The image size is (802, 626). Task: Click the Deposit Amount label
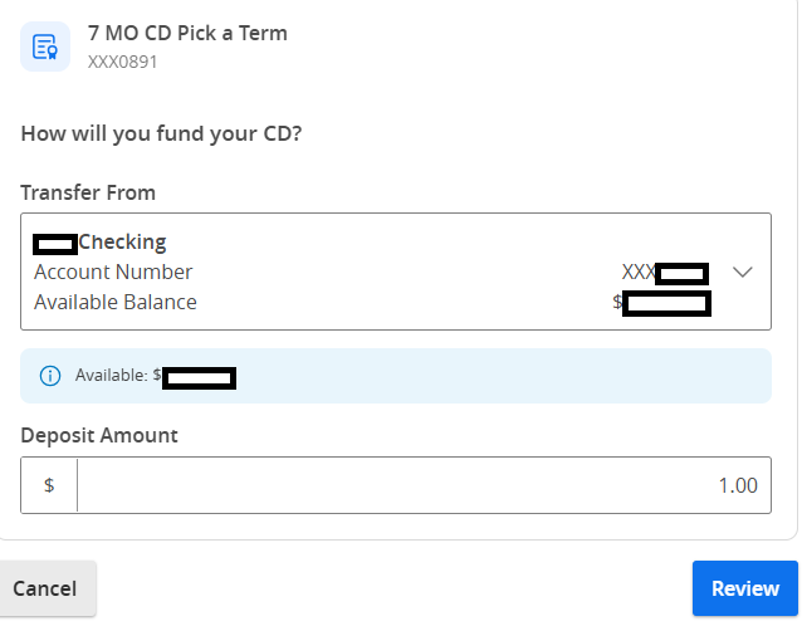tap(99, 435)
